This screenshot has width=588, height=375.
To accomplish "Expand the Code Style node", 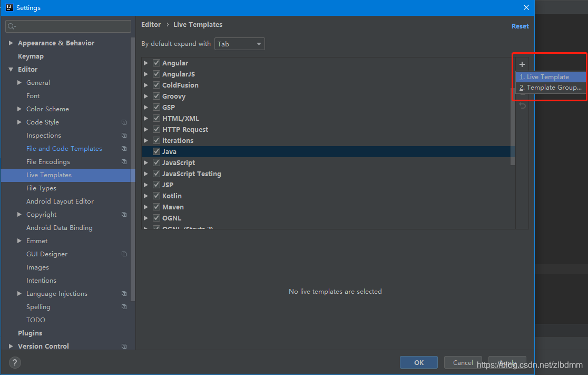I will 19,122.
